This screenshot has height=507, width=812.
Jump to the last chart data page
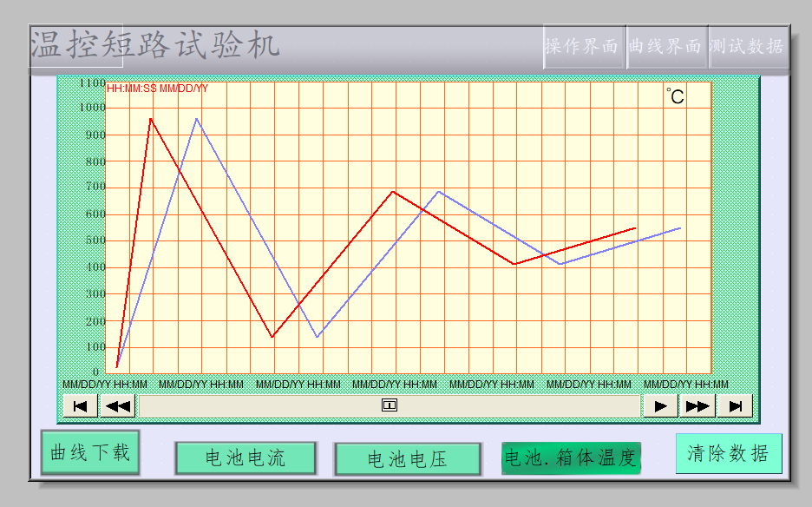735,405
